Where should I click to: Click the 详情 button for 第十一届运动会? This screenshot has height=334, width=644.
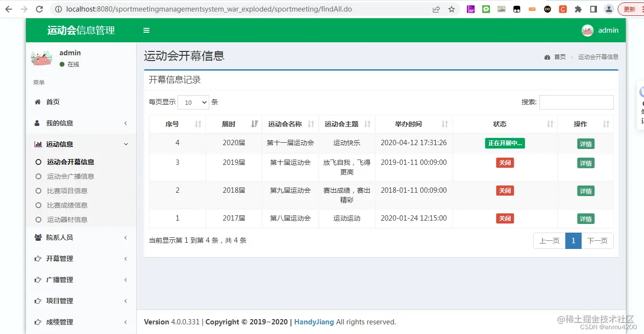click(x=586, y=143)
